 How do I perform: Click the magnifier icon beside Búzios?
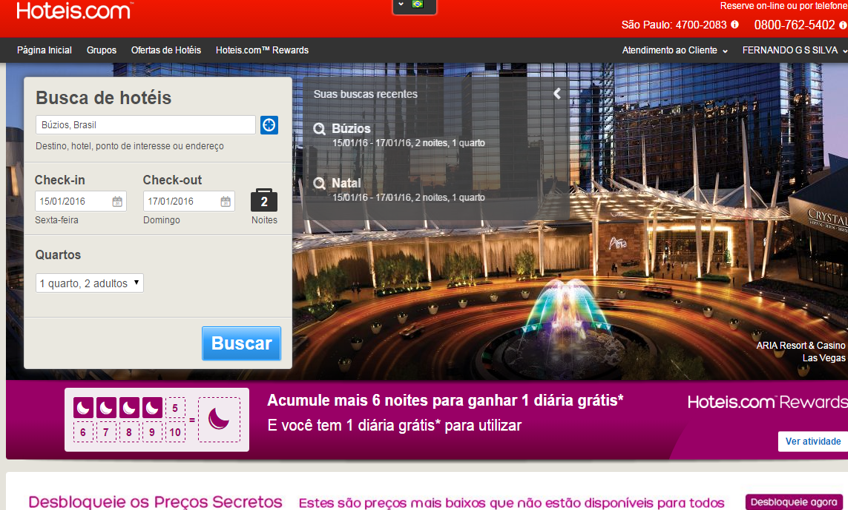[x=320, y=129]
